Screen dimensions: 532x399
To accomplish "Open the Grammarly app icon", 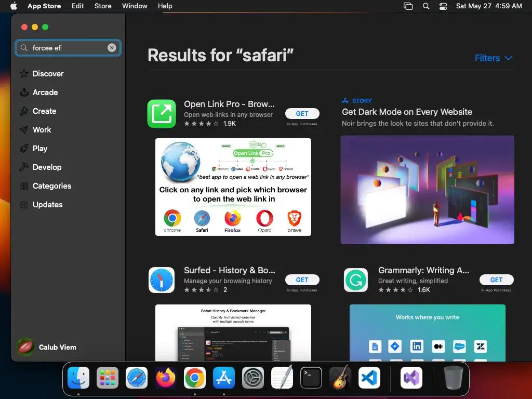I will click(x=355, y=280).
